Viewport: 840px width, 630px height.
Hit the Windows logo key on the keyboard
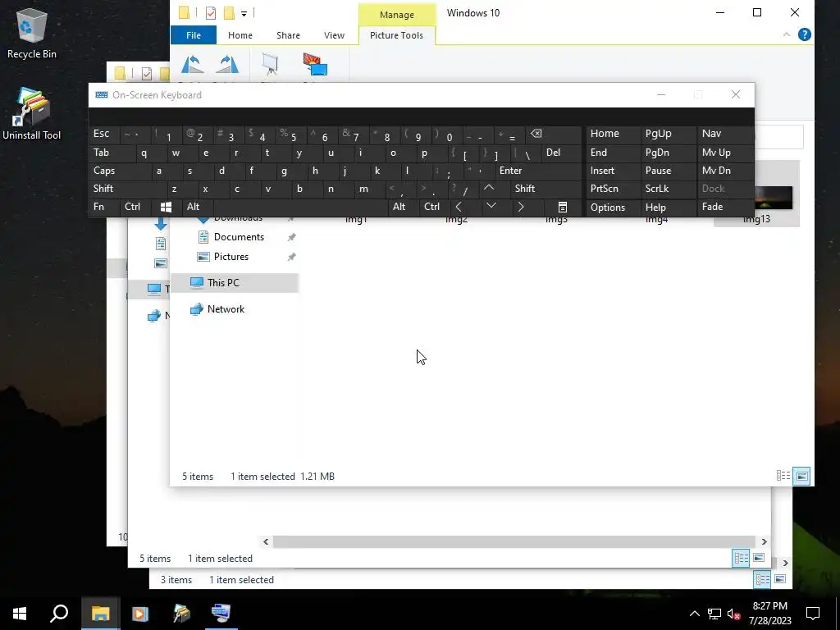[166, 207]
